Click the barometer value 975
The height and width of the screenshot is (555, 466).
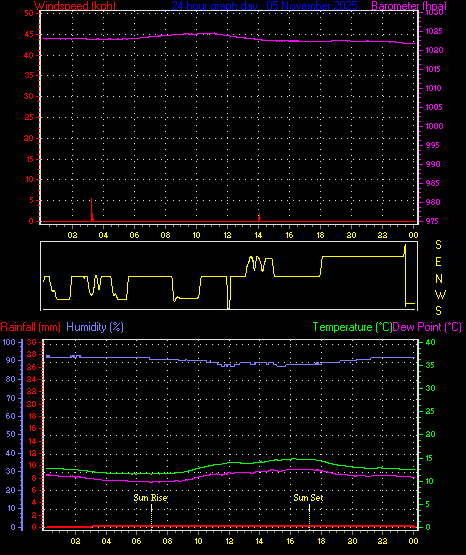pos(432,221)
